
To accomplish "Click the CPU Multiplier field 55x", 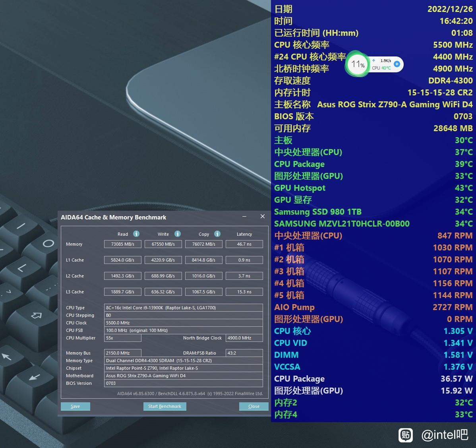I will click(123, 338).
